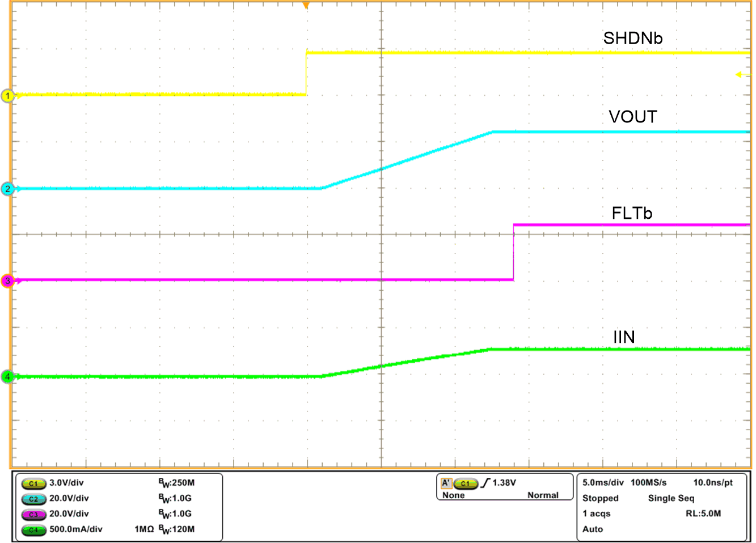Viewport: 756px width, 543px height.
Task: Click the SHDNb waveform label
Action: [633, 38]
